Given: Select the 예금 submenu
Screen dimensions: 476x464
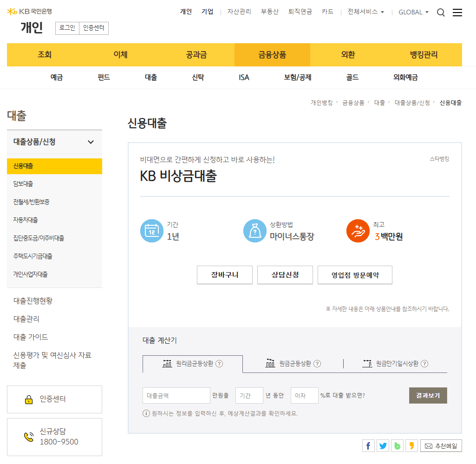Looking at the screenshot, I should [57, 78].
